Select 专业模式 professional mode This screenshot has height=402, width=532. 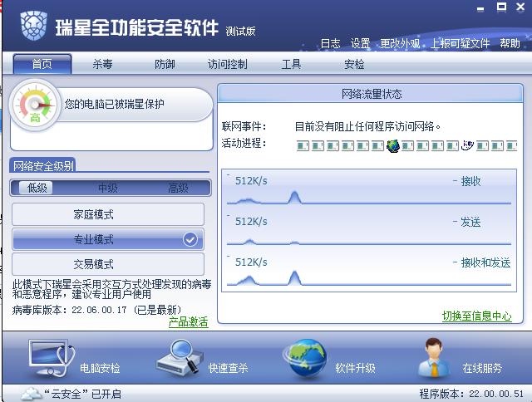(x=108, y=239)
